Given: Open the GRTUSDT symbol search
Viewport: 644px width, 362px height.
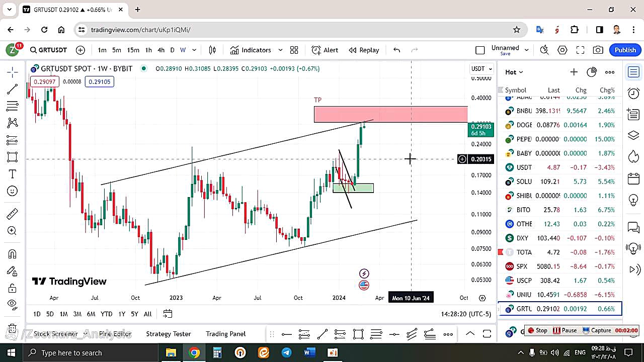Looking at the screenshot, I should pyautogui.click(x=48, y=50).
